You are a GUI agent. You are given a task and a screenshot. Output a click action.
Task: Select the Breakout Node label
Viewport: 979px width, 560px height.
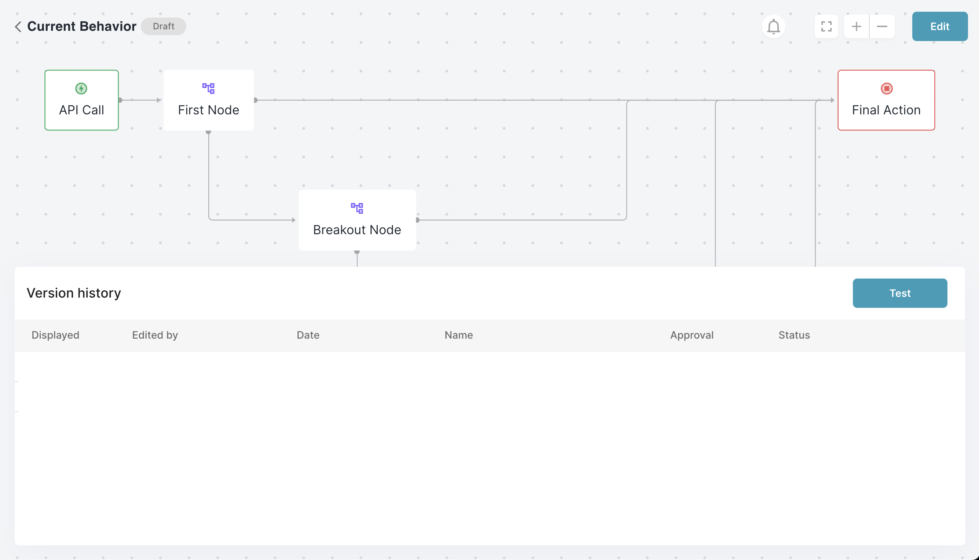tap(357, 230)
